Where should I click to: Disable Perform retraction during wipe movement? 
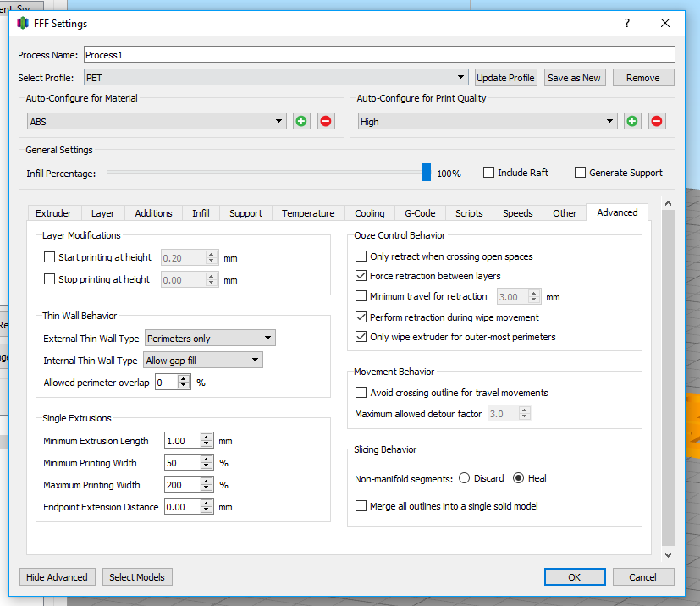click(361, 317)
